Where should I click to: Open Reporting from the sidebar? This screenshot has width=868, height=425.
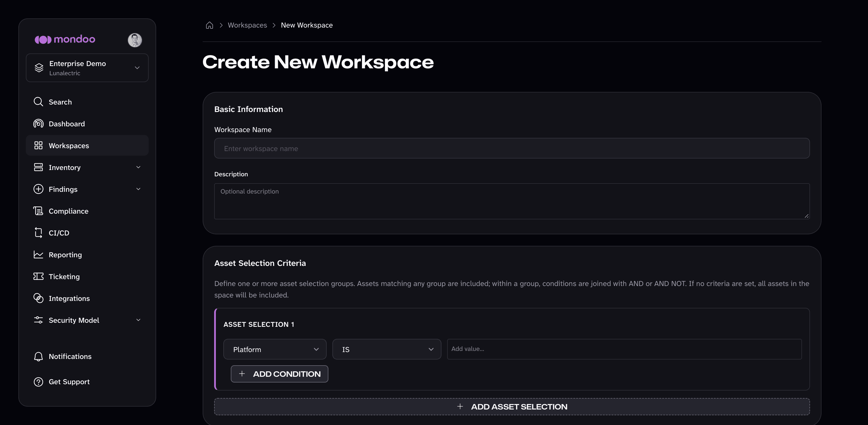(87, 254)
